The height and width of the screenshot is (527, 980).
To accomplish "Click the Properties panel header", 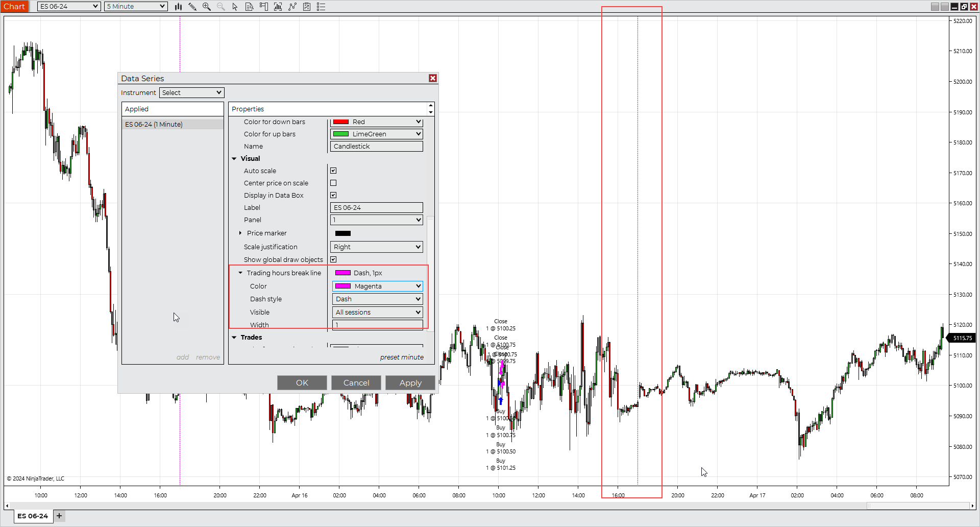I will click(x=328, y=109).
